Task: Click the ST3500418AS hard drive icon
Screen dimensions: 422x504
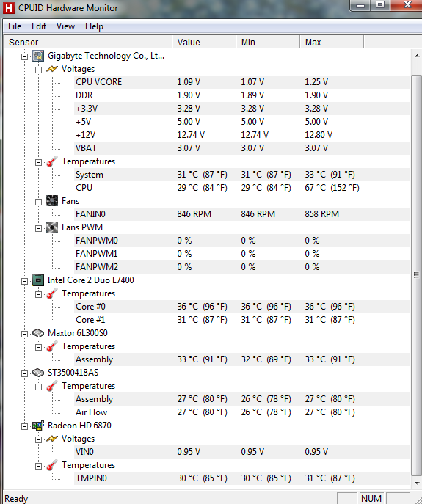Action: pyautogui.click(x=38, y=373)
